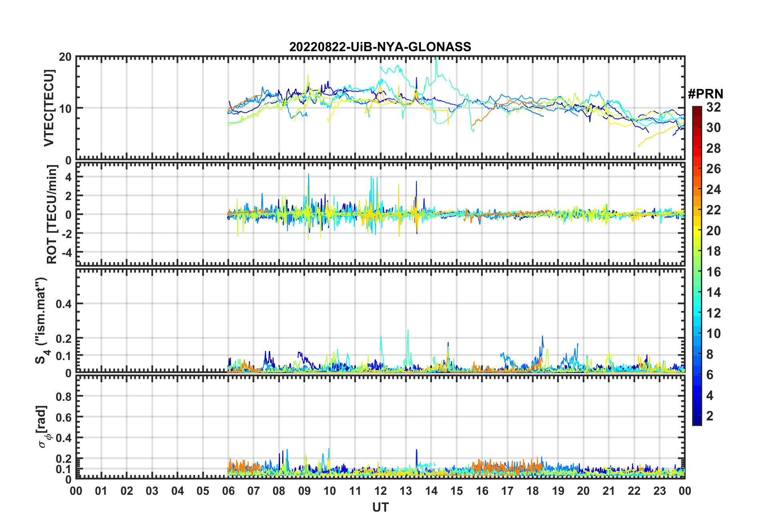Click the x-axis tick label 12
This screenshot has height=532, width=761.
pyautogui.click(x=380, y=491)
